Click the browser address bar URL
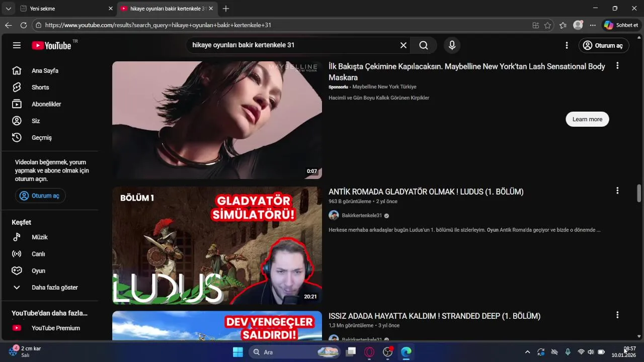Viewport: 644px width, 362px height. [x=158, y=25]
